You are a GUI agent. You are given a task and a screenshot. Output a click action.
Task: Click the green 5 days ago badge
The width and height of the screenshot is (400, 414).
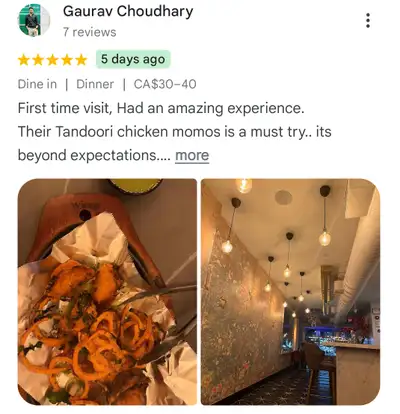click(133, 59)
